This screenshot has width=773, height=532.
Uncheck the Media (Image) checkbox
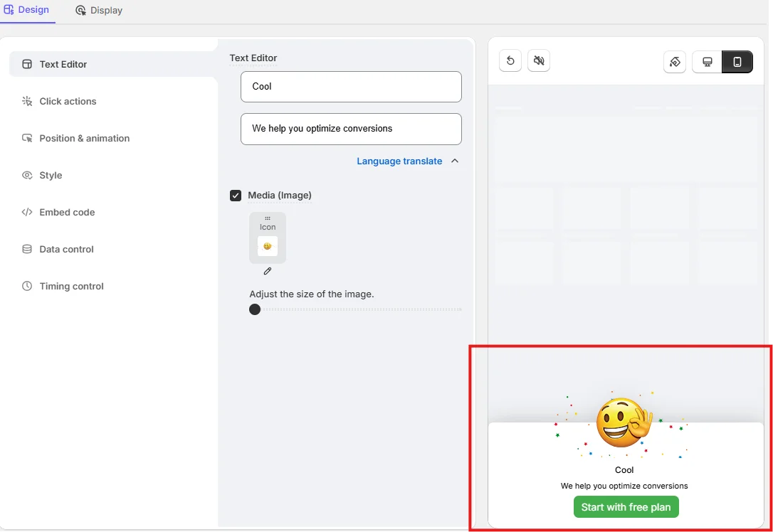point(236,196)
